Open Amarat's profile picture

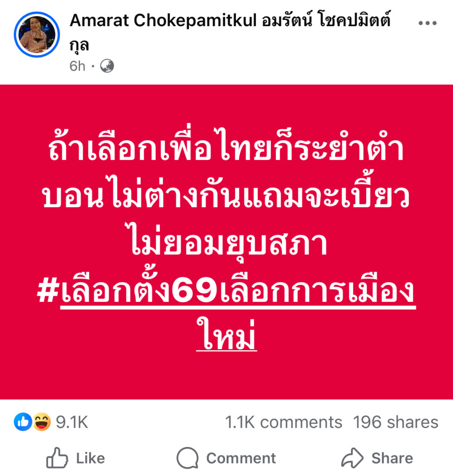pyautogui.click(x=37, y=34)
